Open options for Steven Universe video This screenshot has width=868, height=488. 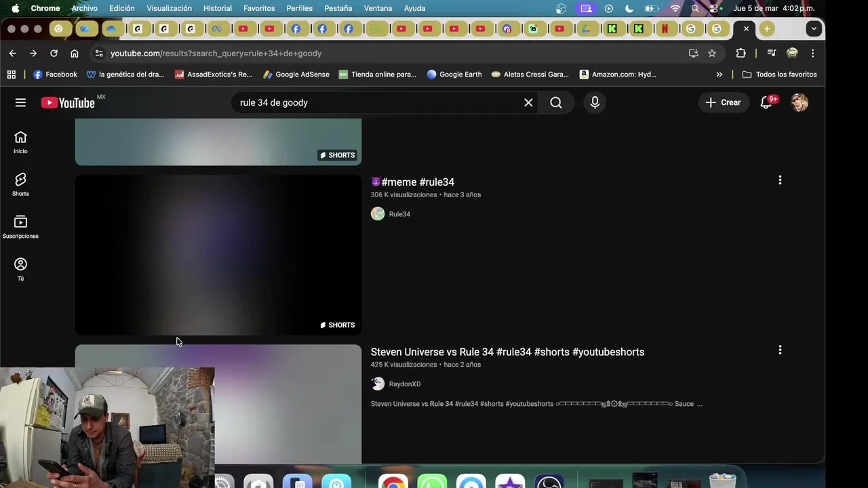[780, 350]
